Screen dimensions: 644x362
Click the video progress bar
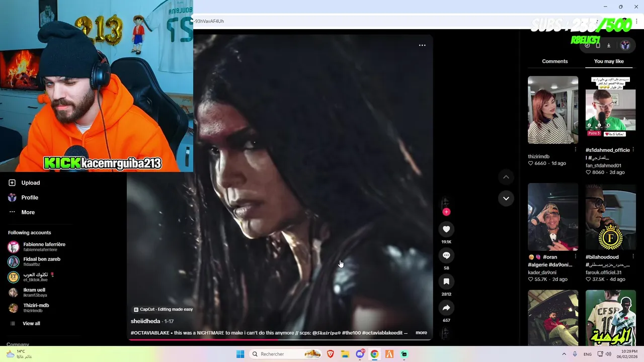coord(280,339)
